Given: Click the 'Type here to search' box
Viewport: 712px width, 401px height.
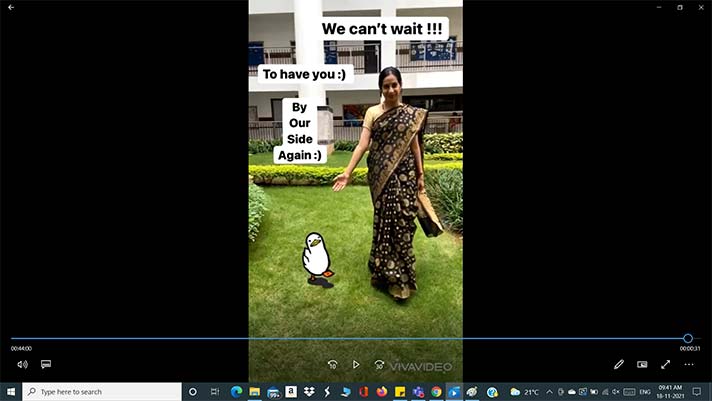Looking at the screenshot, I should point(100,392).
